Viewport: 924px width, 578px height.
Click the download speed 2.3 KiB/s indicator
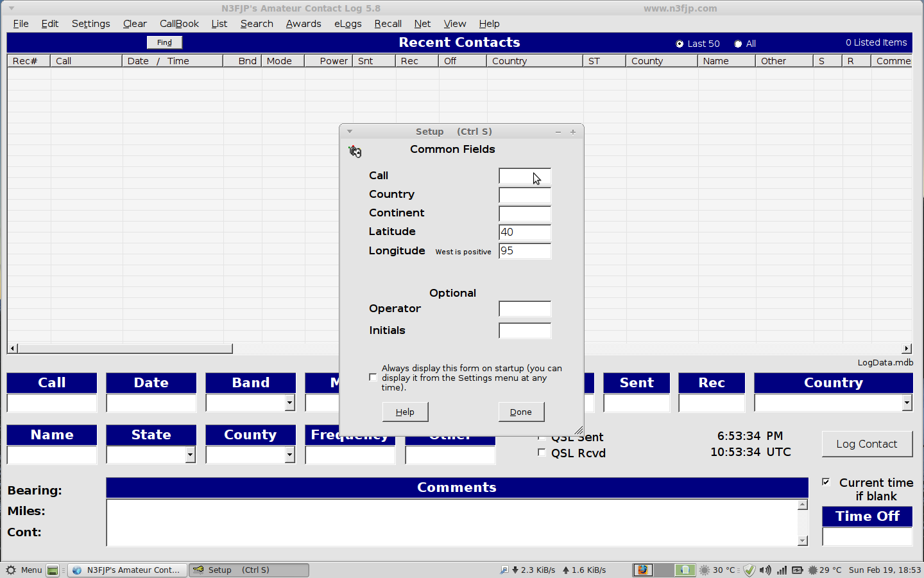tap(534, 570)
